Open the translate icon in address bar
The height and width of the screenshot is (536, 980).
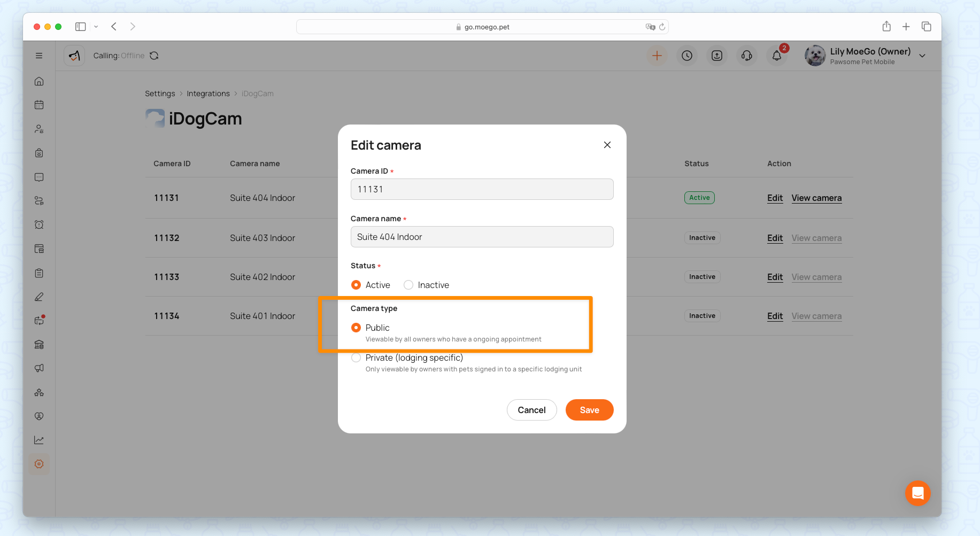click(650, 27)
